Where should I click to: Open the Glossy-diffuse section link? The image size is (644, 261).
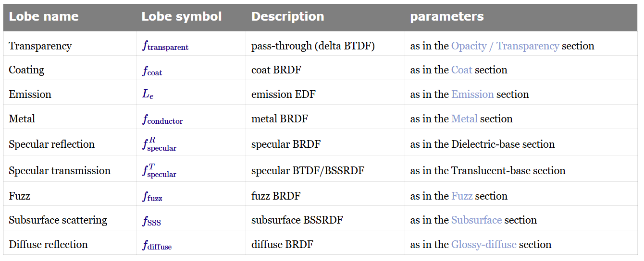click(483, 245)
